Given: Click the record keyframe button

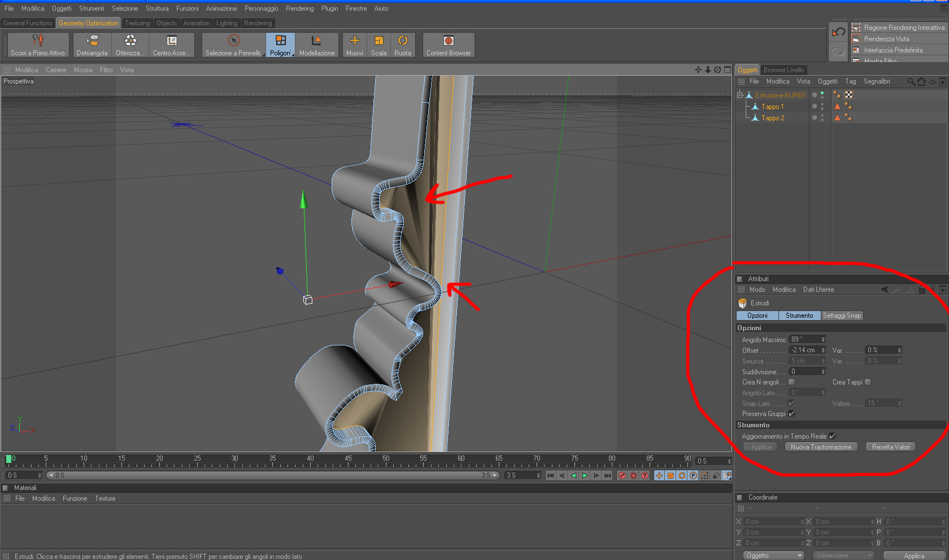Looking at the screenshot, I should [622, 475].
